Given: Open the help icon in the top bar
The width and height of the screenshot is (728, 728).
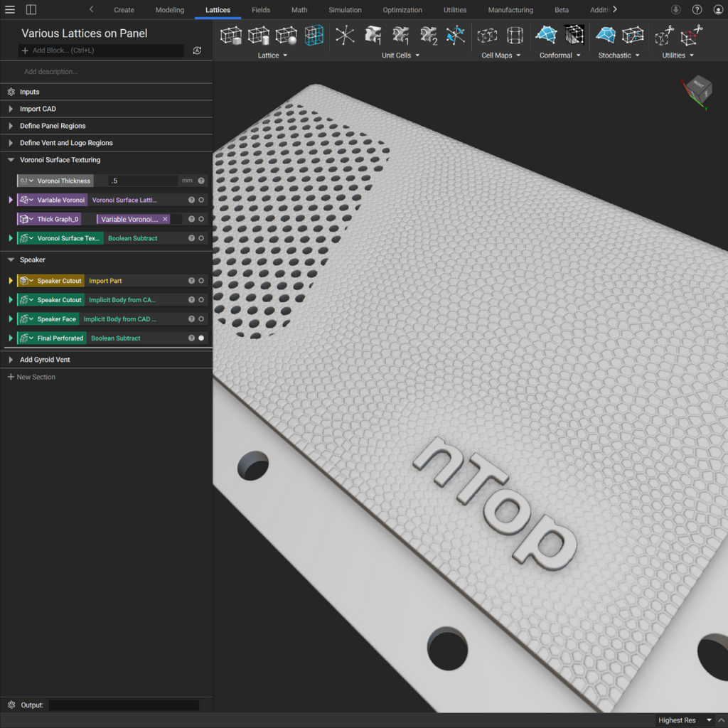Looking at the screenshot, I should tap(697, 10).
